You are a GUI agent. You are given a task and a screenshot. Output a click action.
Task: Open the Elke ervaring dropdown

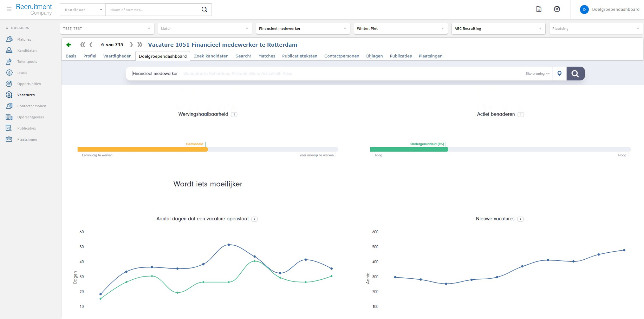[x=537, y=74]
